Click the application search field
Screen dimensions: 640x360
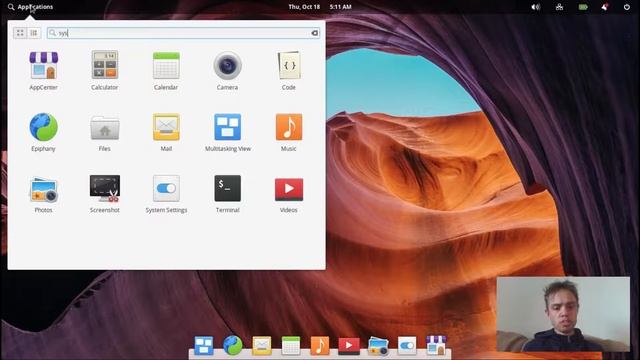coord(183,33)
